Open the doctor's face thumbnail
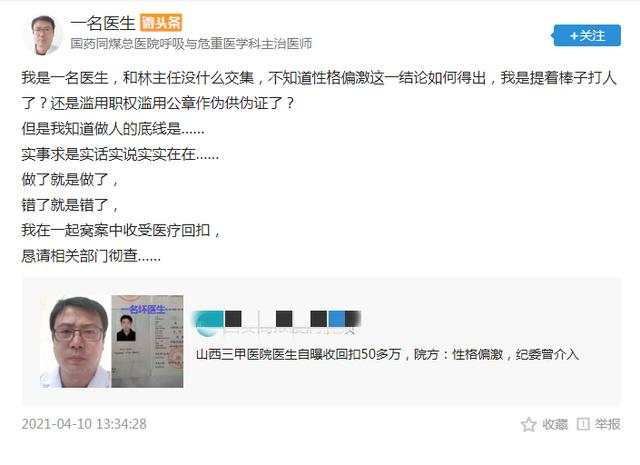This screenshot has height=465, width=640. point(75,341)
